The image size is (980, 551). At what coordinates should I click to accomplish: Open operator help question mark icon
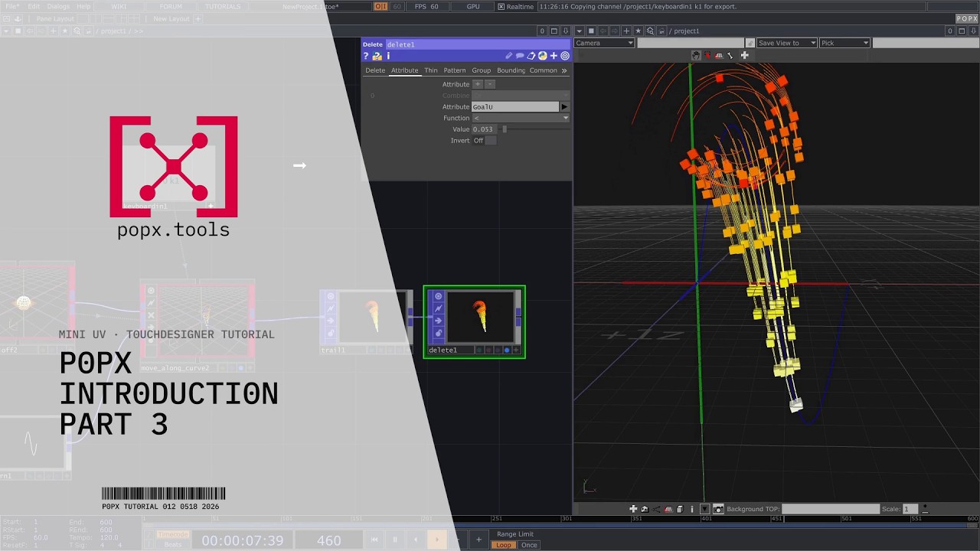point(366,56)
